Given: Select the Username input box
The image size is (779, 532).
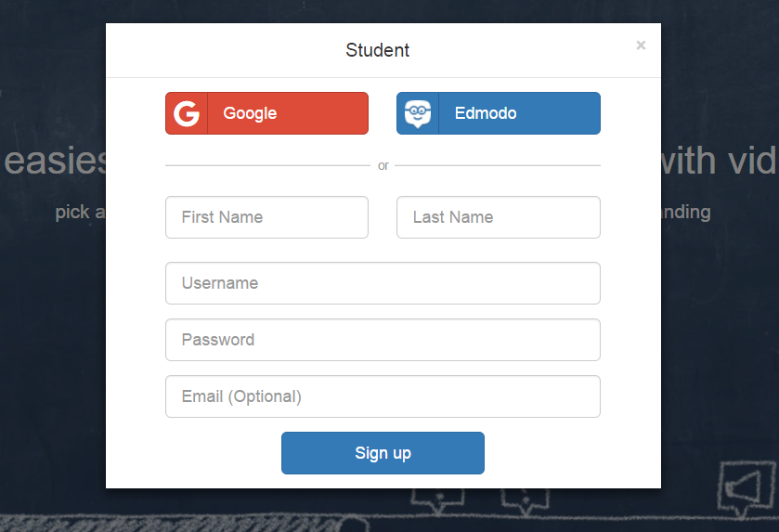Looking at the screenshot, I should point(383,283).
